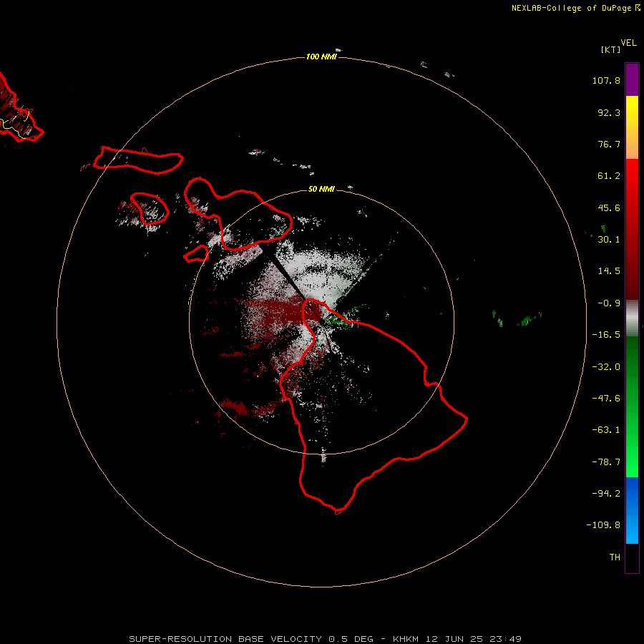Pick the gray-white band near -0.9
This screenshot has height=644, width=644.
pyautogui.click(x=632, y=318)
